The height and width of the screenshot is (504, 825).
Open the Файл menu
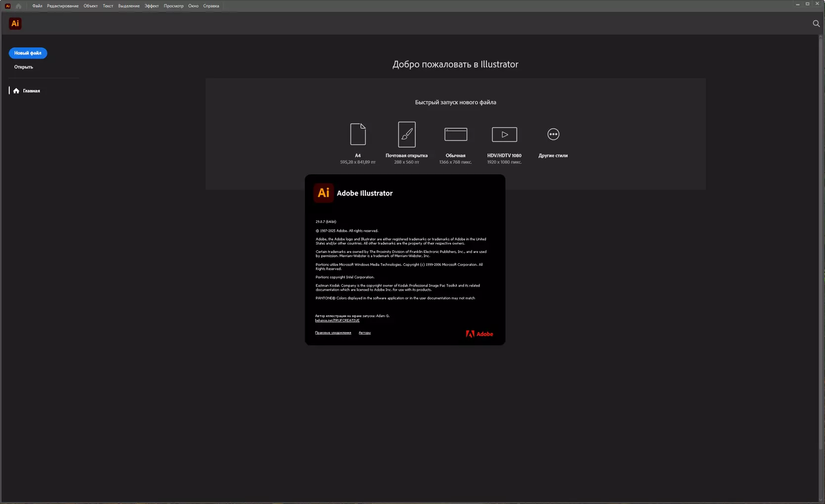pyautogui.click(x=37, y=6)
